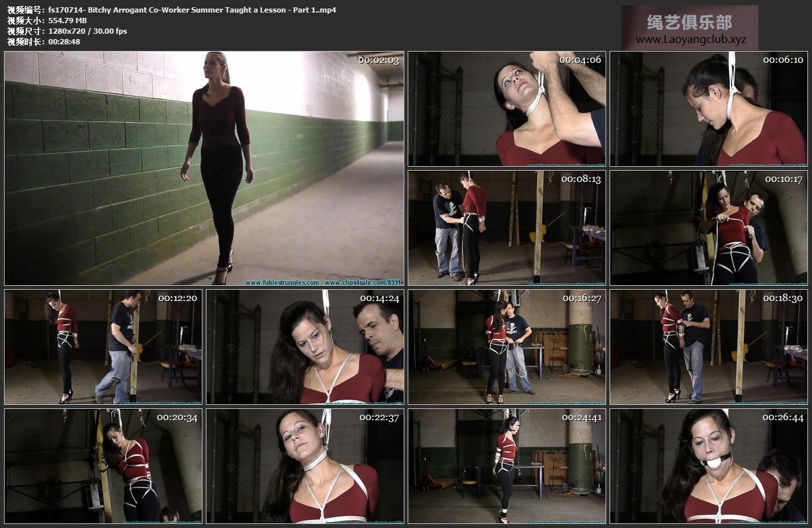The height and width of the screenshot is (528, 812).
Task: Open the preview frame at 00:14:24
Action: (304, 347)
